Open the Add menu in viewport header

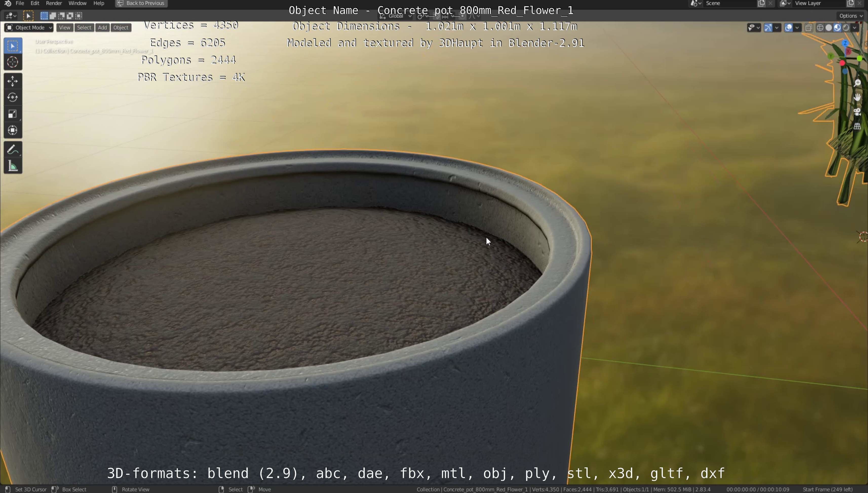102,28
